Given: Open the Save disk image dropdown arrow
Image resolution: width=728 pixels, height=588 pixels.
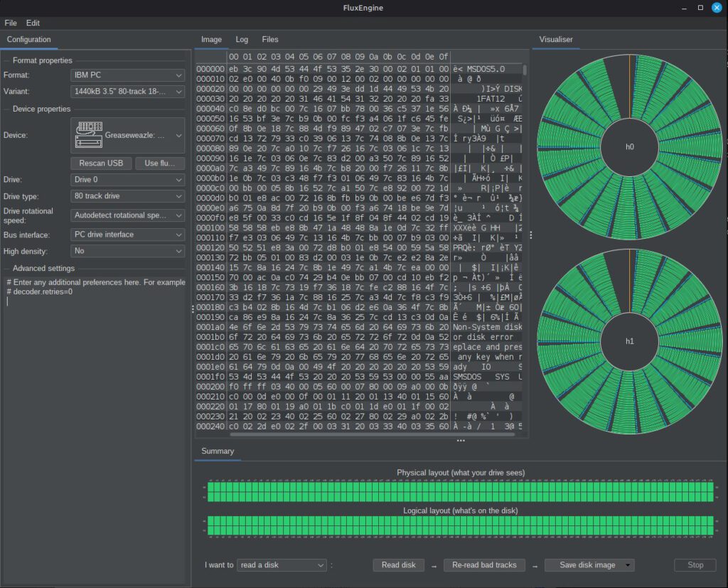Looking at the screenshot, I should (628, 565).
